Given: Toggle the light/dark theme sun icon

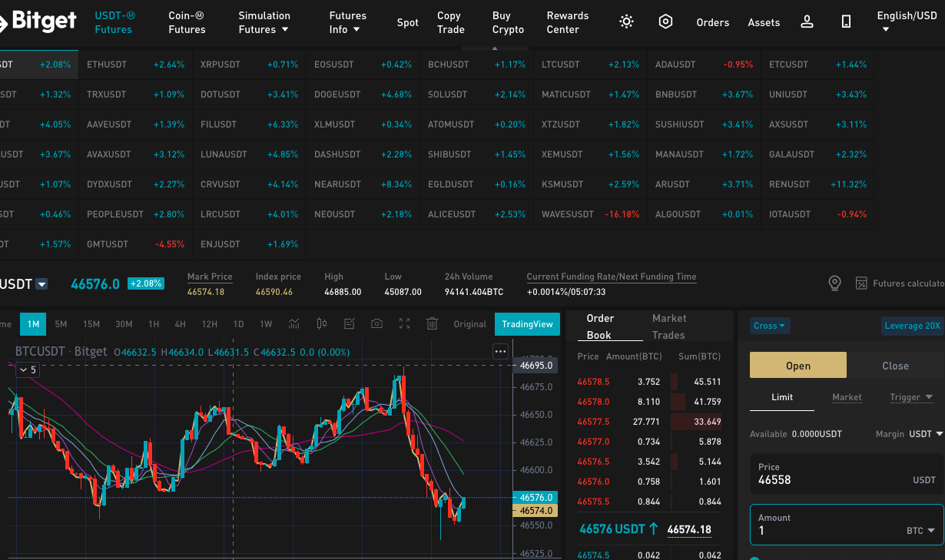Looking at the screenshot, I should 626,22.
